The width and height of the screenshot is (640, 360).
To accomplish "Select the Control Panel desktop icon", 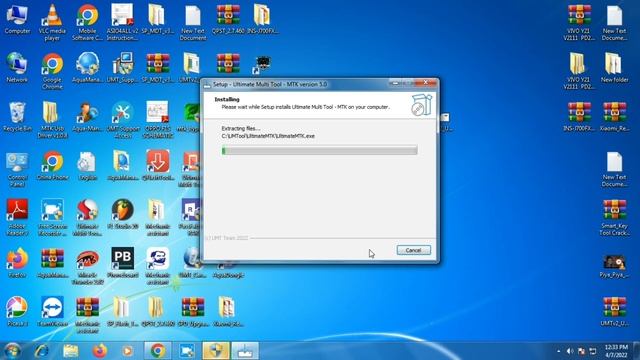I will (x=17, y=169).
